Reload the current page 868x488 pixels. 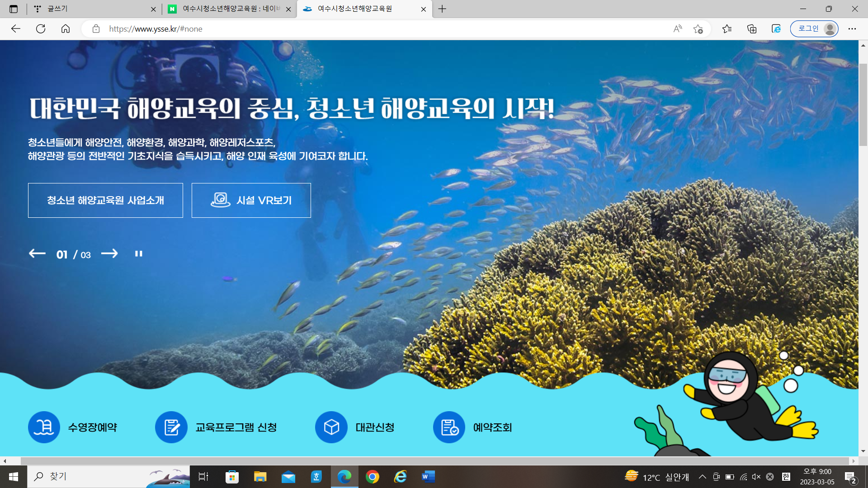41,29
